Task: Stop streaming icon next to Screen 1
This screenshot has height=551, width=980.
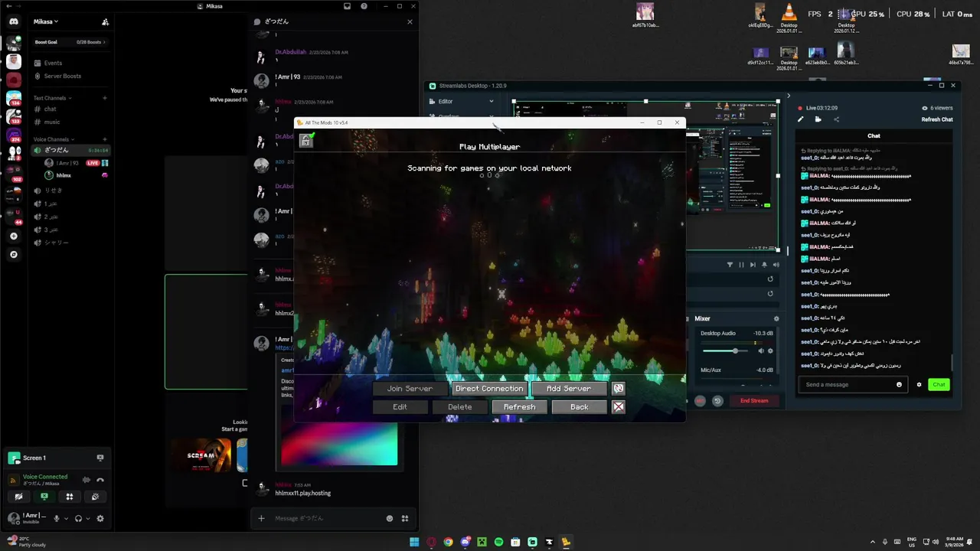Action: [100, 458]
